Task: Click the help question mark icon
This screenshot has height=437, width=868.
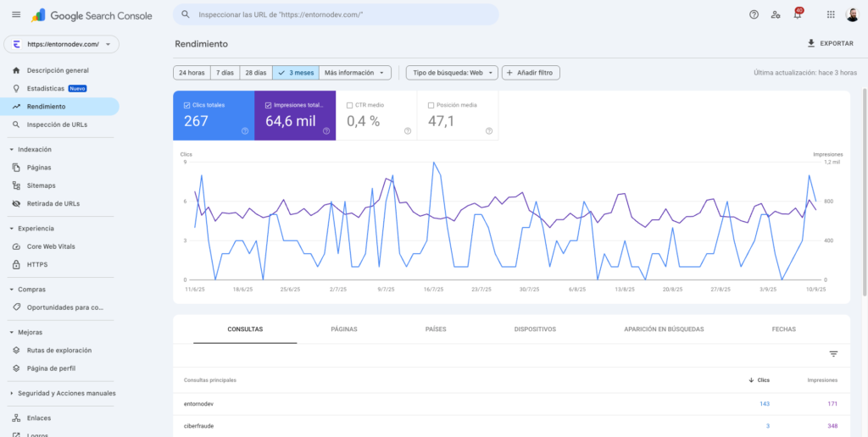Action: click(x=754, y=14)
